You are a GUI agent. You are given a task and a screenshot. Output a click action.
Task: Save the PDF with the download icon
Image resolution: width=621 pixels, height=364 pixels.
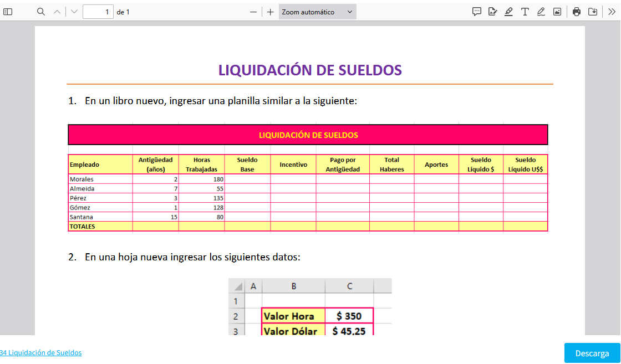tap(593, 12)
